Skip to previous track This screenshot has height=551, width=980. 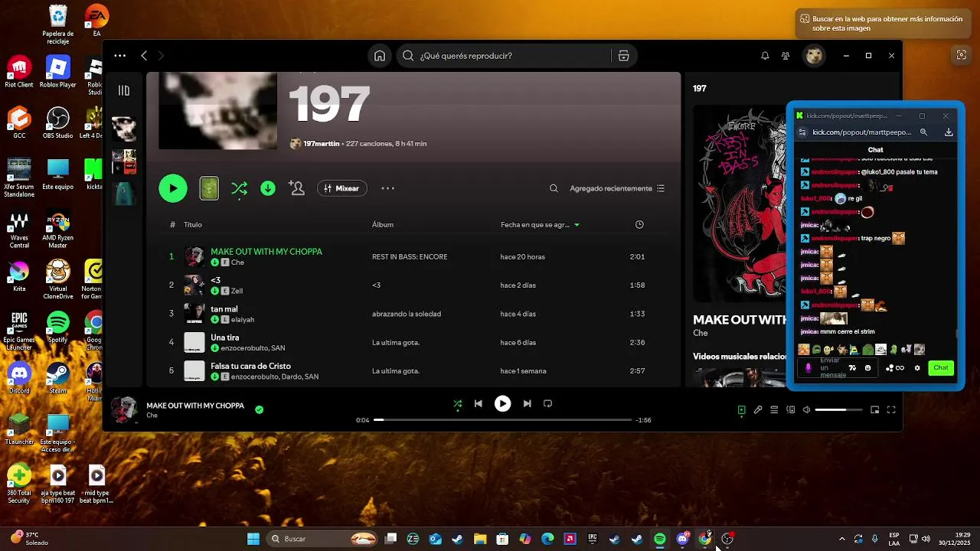coord(479,404)
